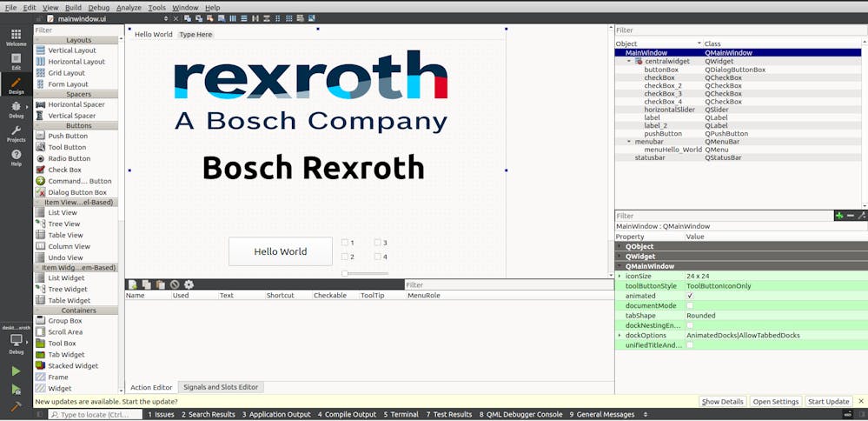Click Edit Widgets toolbar icon
Screen dimensions: 868x421
click(189, 18)
